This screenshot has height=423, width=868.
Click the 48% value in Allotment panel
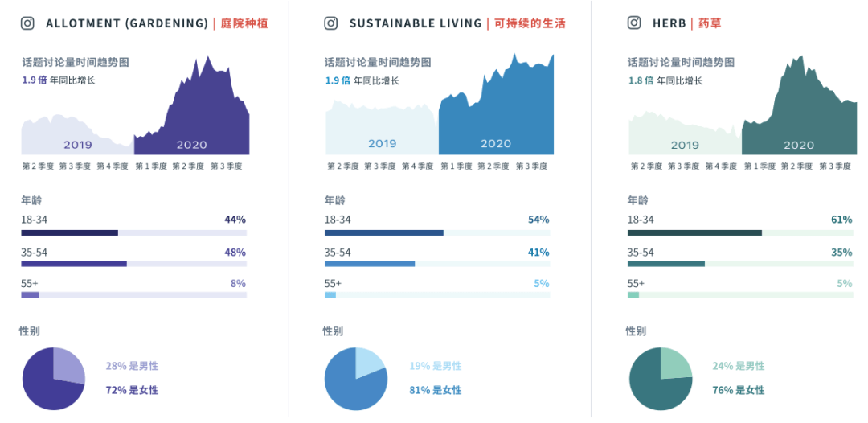235,253
